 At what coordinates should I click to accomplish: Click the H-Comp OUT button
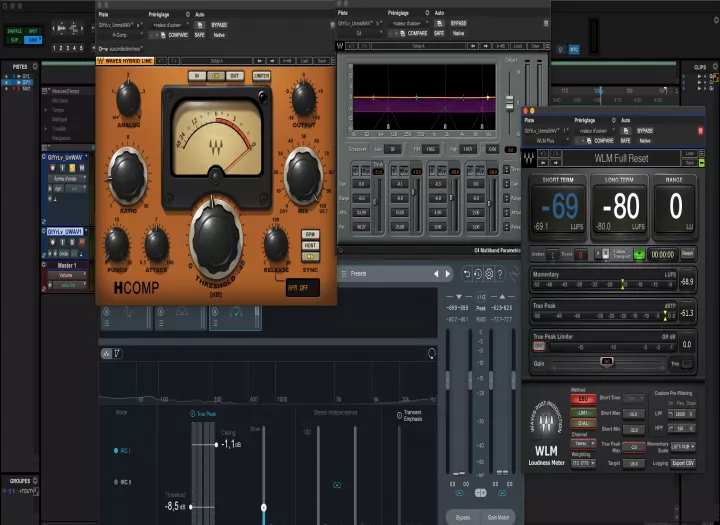[x=234, y=76]
